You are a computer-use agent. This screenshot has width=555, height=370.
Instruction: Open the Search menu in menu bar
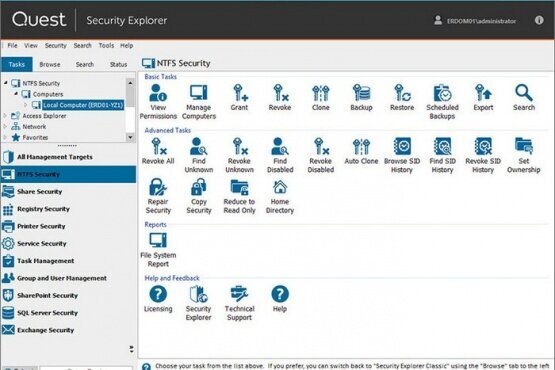(82, 45)
